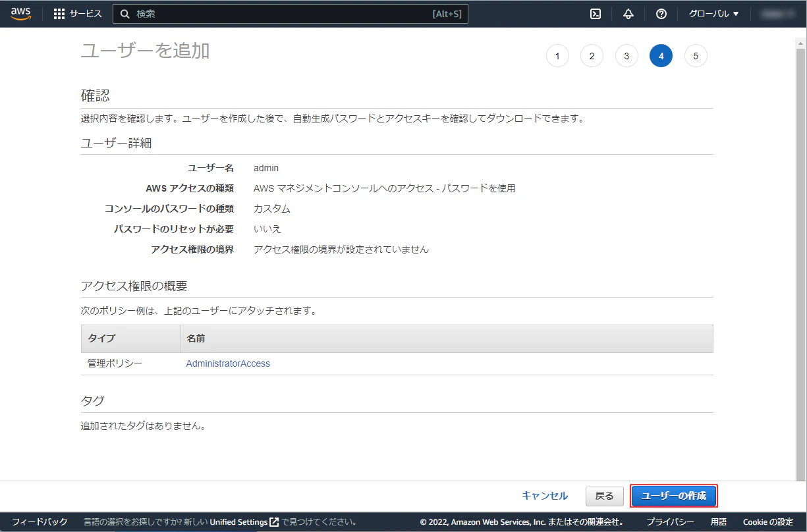Click the 追加されたタグはありません text
The height and width of the screenshot is (532, 807).
[x=143, y=426]
